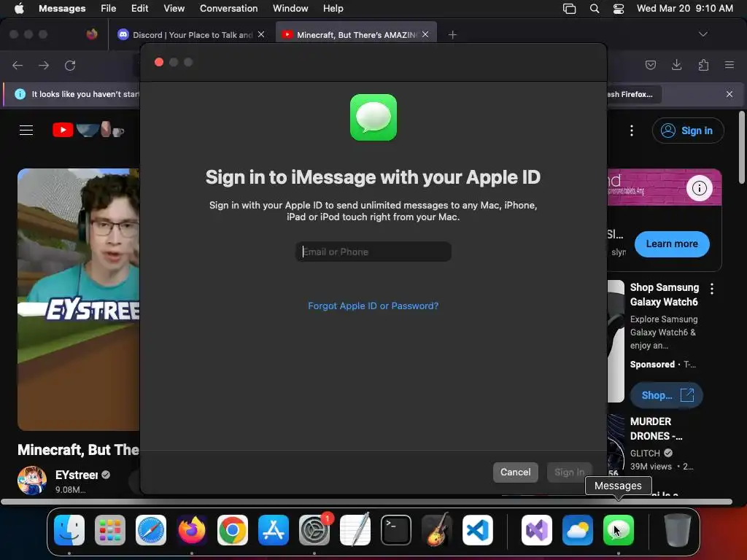
Task: Click the EYstreem channel avatar
Action: coord(32,481)
